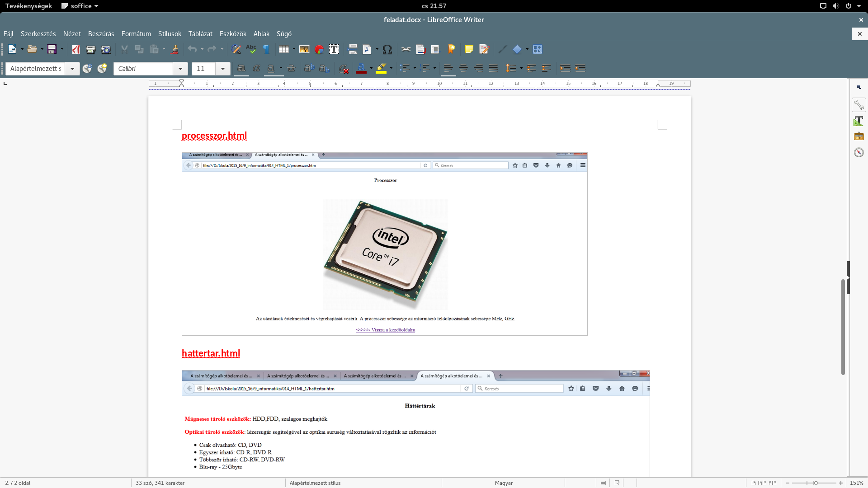Open the Szerkesztés menu
The width and height of the screenshot is (868, 488).
[x=38, y=34]
